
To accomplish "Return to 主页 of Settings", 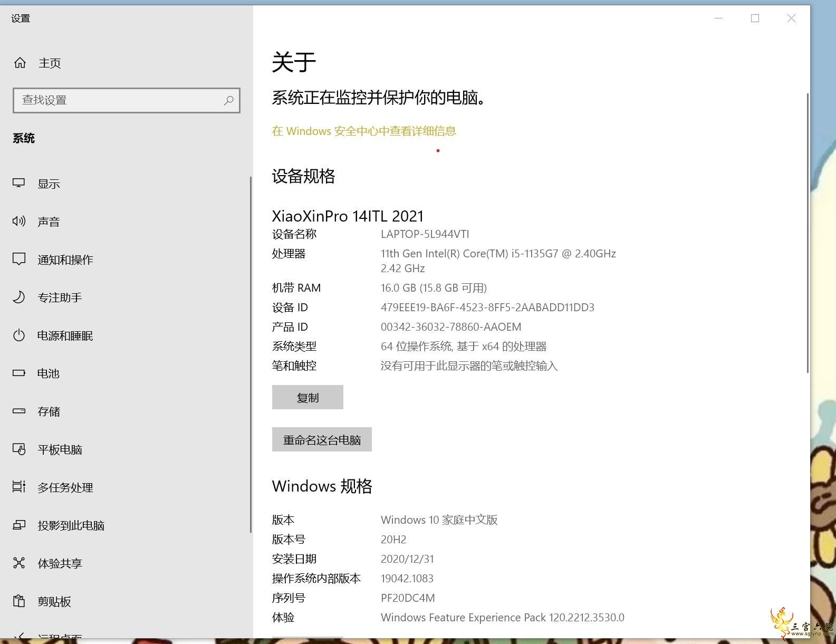I will coord(126,63).
